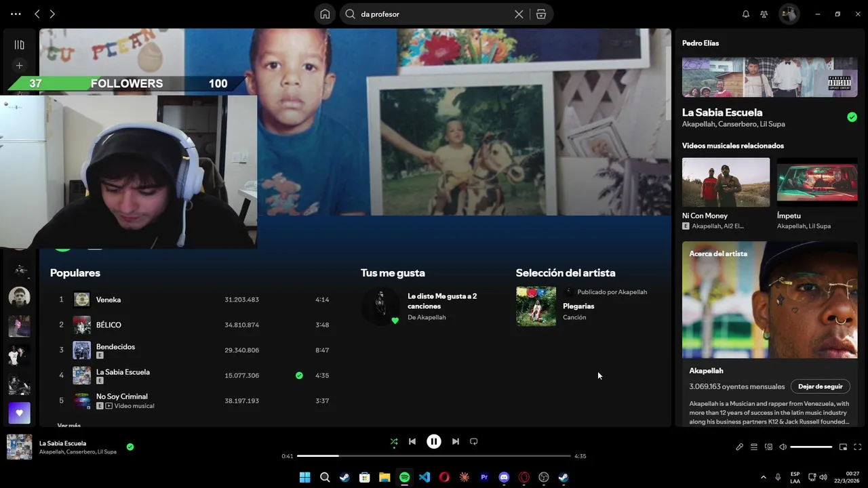
Task: Connect to a device
Action: tap(768, 447)
